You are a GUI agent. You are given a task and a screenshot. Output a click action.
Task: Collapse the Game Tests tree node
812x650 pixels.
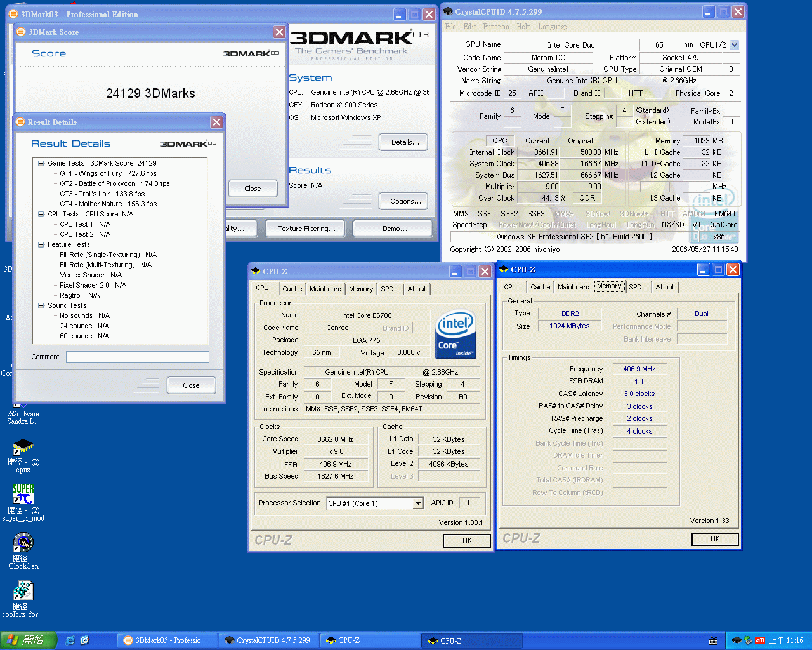coord(41,163)
